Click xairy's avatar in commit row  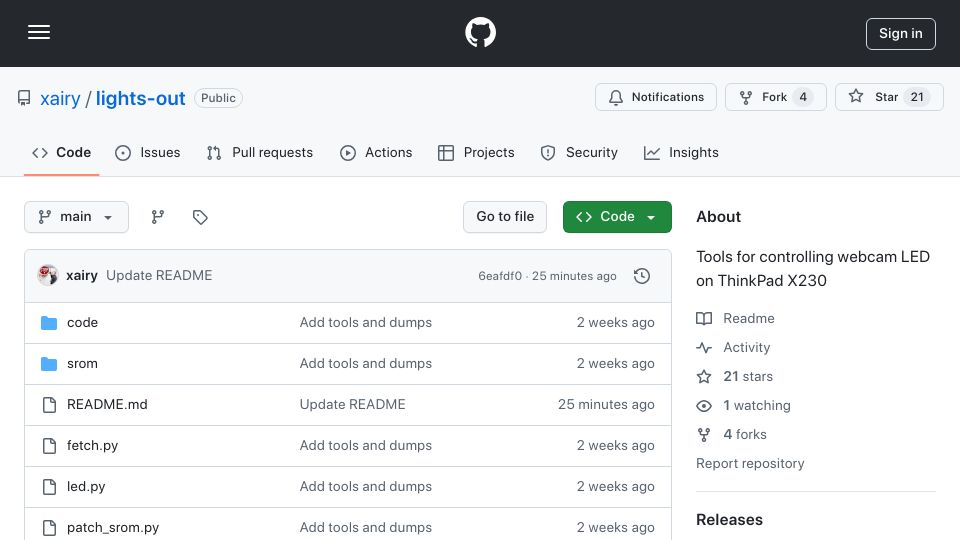point(48,276)
